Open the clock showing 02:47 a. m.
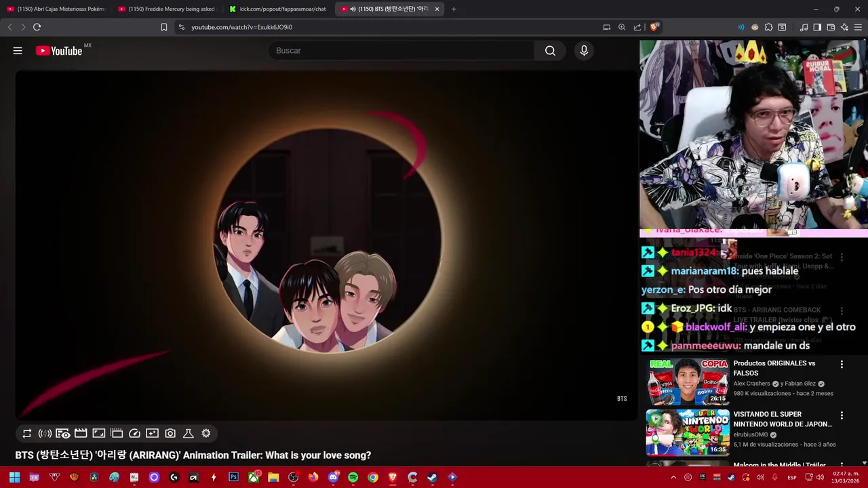The height and width of the screenshot is (488, 868). (846, 477)
